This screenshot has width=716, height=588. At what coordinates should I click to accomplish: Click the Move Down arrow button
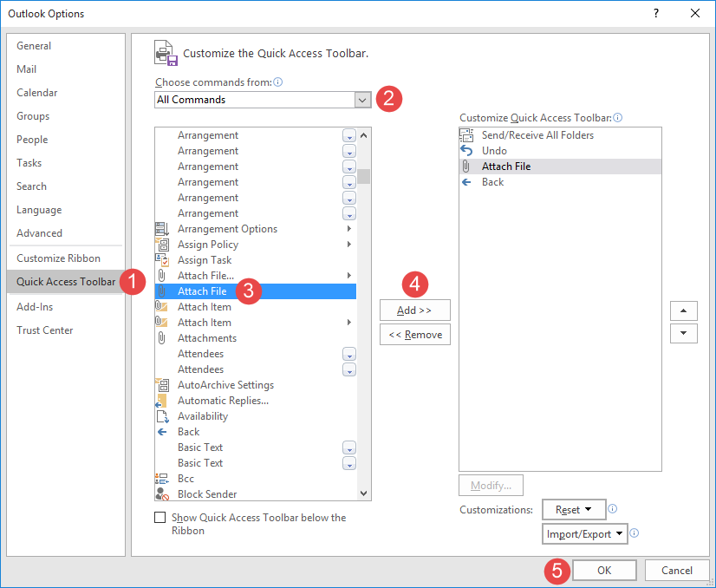pos(684,333)
